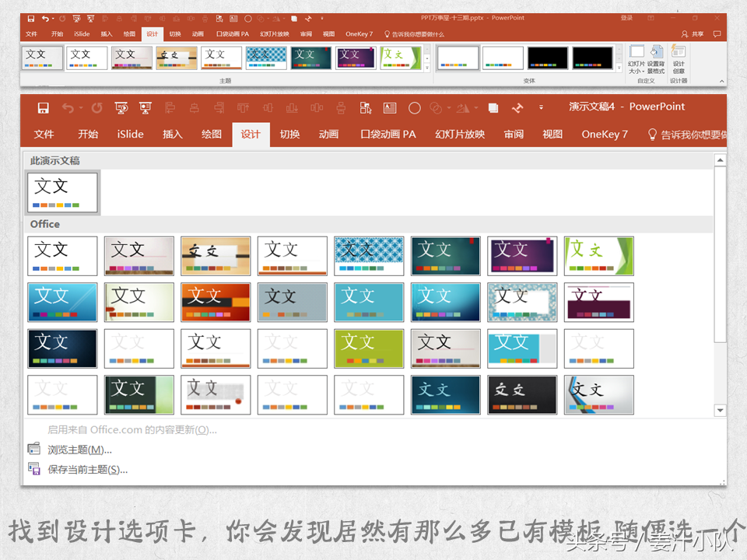This screenshot has height=560, width=747.
Task: Start slideshow from current slide in 演示文稿4 toolbar
Action: coord(146,108)
